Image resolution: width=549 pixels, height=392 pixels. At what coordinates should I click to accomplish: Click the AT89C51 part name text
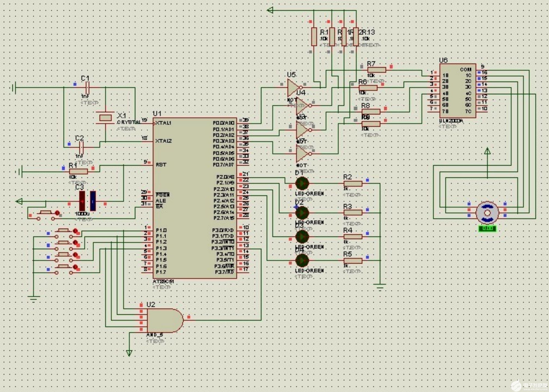pos(163,281)
